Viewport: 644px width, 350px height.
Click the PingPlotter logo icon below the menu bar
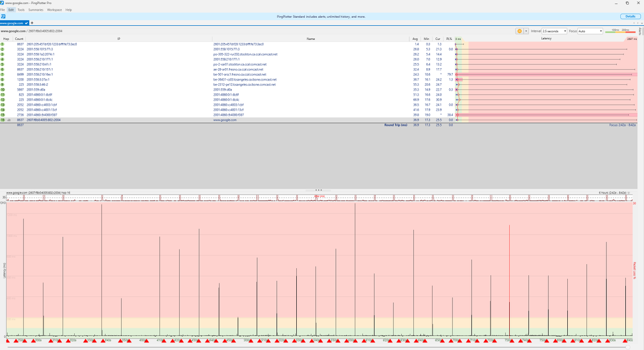click(3, 17)
